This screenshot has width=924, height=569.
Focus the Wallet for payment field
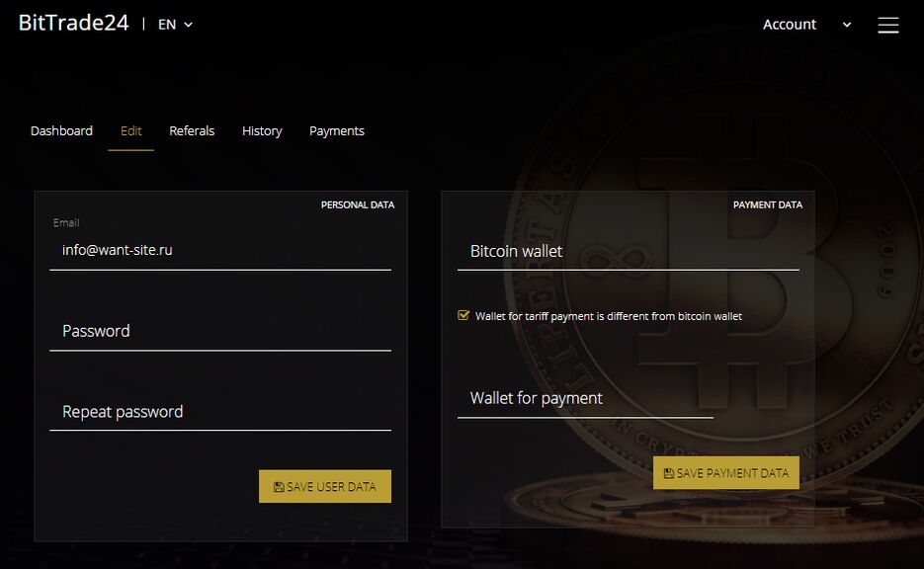pos(585,398)
